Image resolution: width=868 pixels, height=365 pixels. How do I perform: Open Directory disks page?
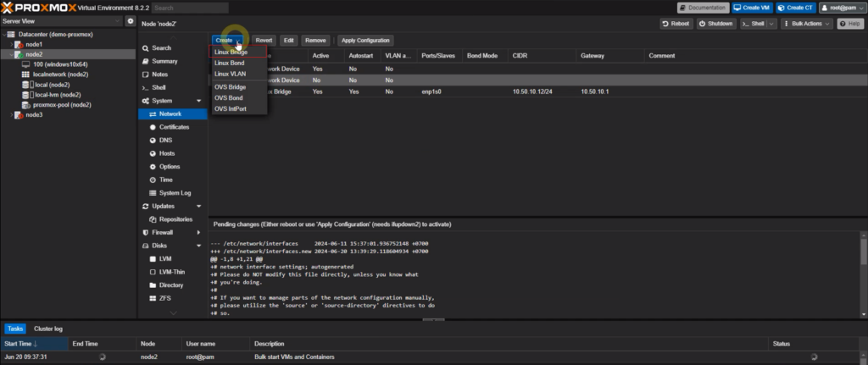[171, 285]
